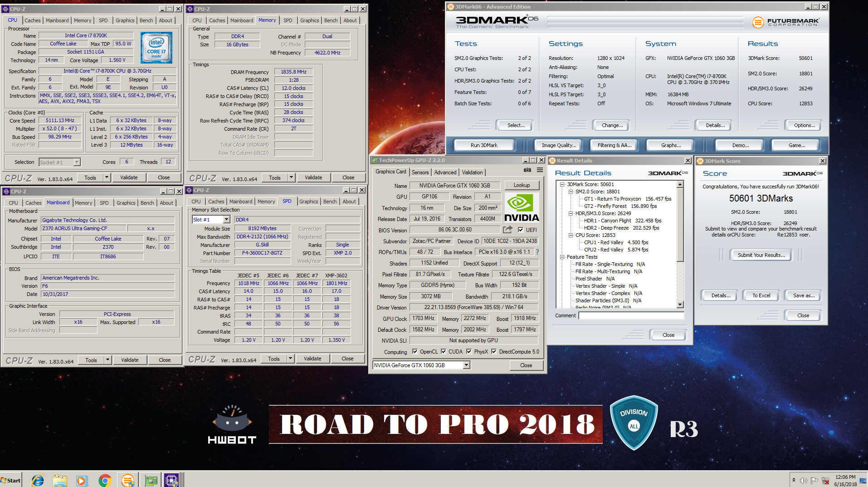Open the Validation tab in GPU-Z
Viewport: 868px width, 487px height.
[472, 172]
